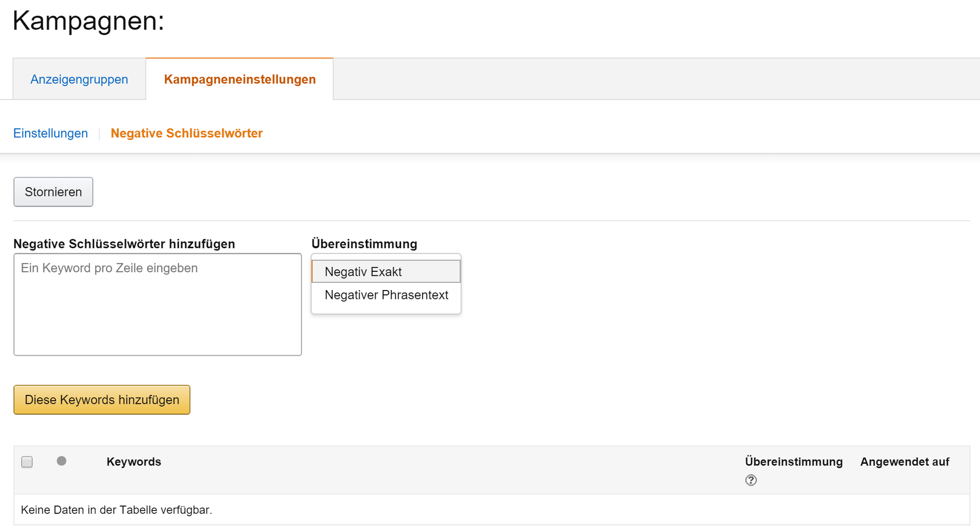Open Negative Schlüsselwörter sub-tab
The width and height of the screenshot is (980, 531).
[x=187, y=134]
